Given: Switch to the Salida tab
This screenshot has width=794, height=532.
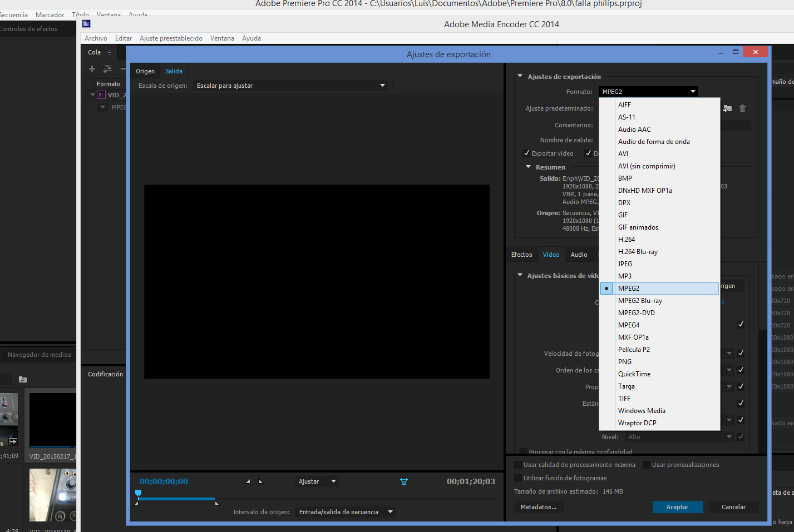Looking at the screenshot, I should click(174, 71).
